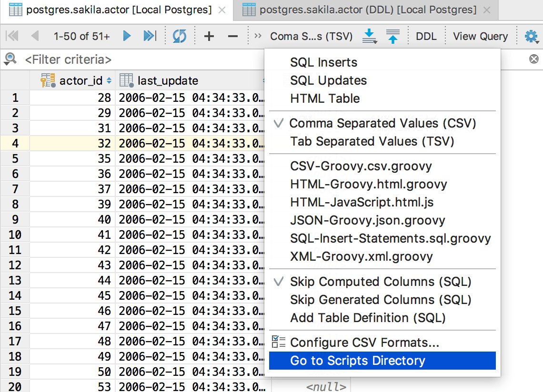Pick JSON-Groovy.json.groovy script
This screenshot has height=392, width=543.
point(382,220)
